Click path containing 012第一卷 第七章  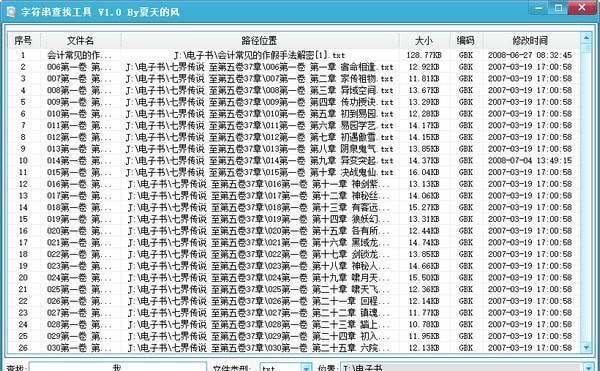coord(259,137)
